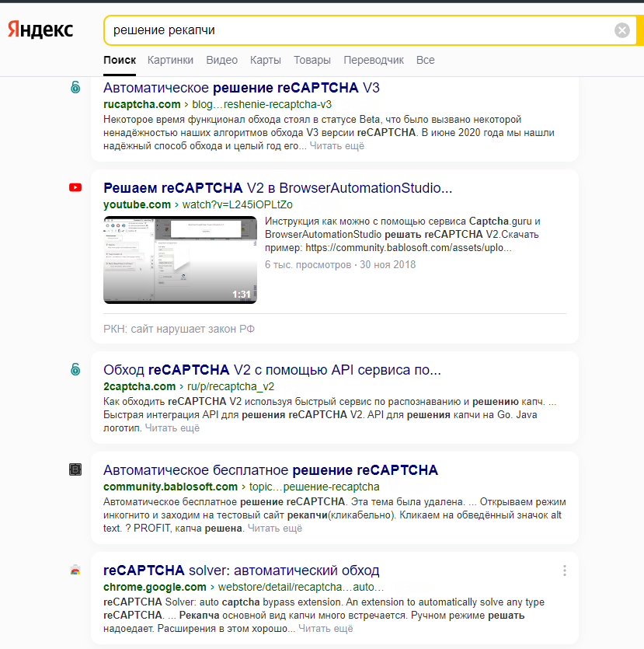Click the bablosoft community favicon
Image resolution: width=644 pixels, height=649 pixels.
(75, 469)
